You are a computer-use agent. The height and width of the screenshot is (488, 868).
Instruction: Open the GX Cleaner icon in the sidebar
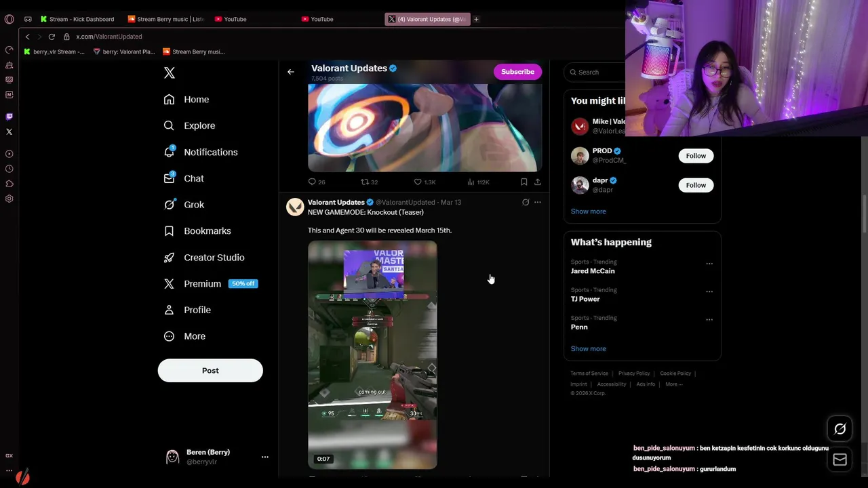pos(9,65)
